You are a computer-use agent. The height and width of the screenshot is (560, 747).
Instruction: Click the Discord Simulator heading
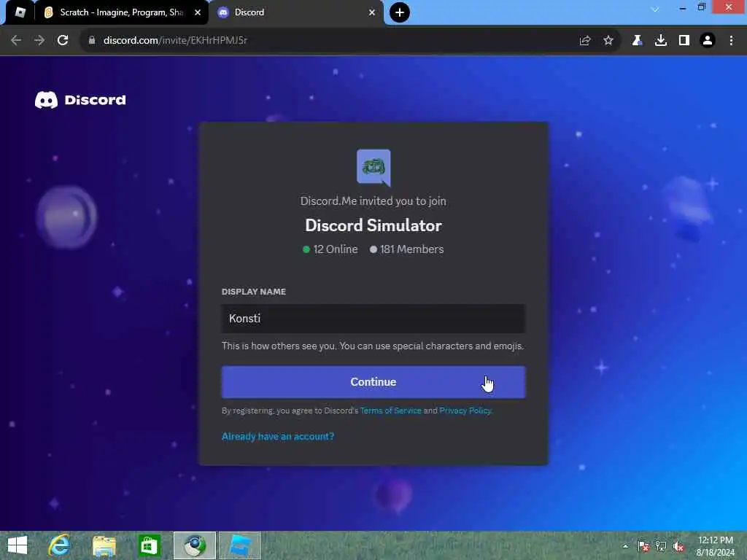[373, 225]
